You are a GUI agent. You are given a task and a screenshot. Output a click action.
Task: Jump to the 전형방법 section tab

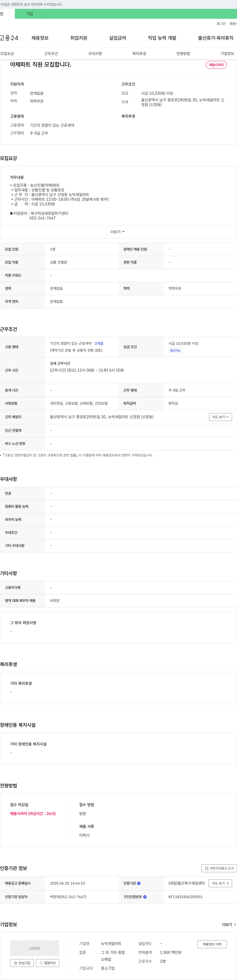click(x=183, y=54)
